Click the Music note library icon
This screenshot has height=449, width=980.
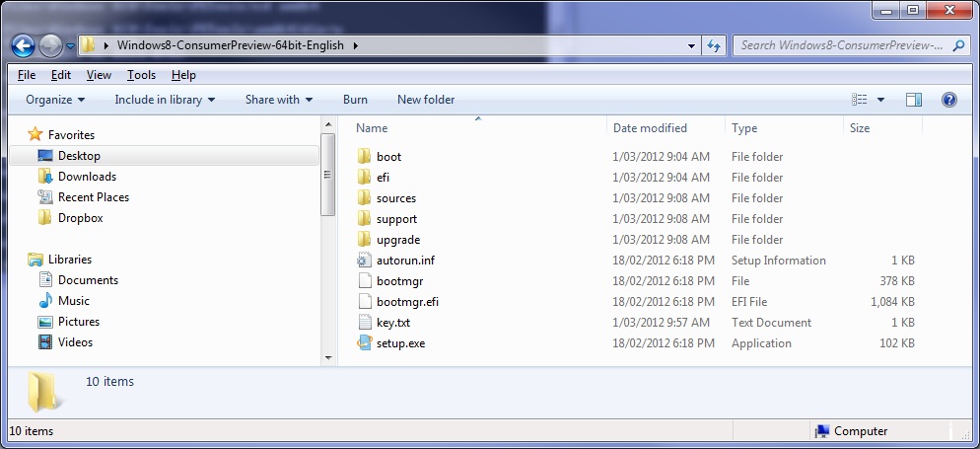click(x=45, y=301)
